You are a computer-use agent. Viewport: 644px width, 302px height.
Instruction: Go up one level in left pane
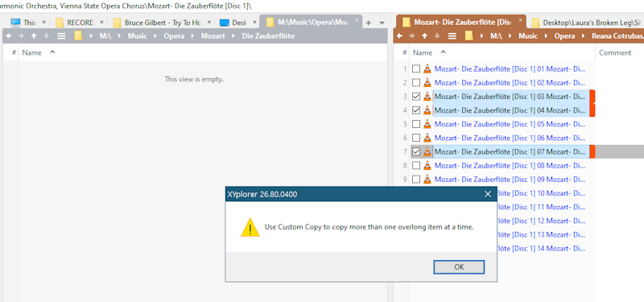(34, 36)
